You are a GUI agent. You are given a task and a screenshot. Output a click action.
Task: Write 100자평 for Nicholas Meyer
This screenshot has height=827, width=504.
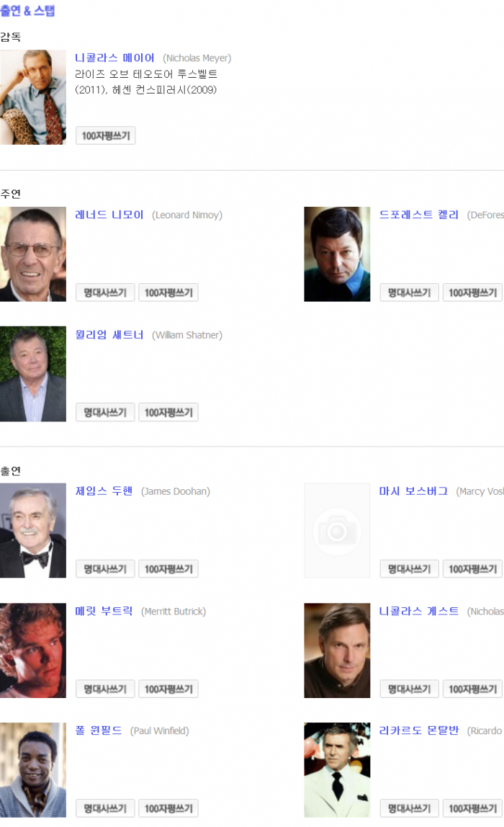tap(105, 135)
